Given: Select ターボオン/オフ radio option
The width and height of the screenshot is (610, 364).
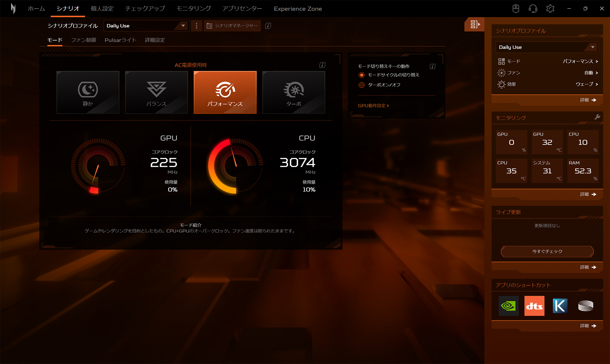Looking at the screenshot, I should point(362,85).
